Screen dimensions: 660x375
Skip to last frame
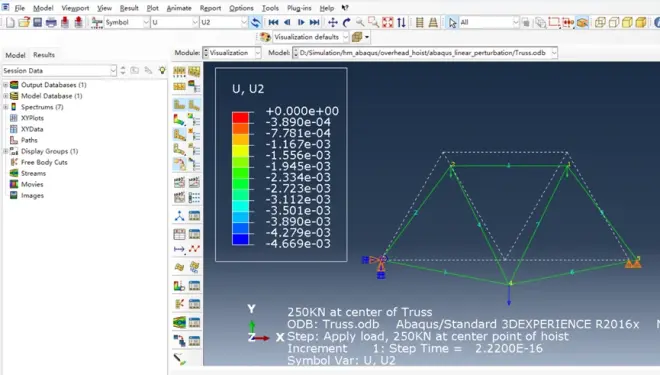click(314, 22)
